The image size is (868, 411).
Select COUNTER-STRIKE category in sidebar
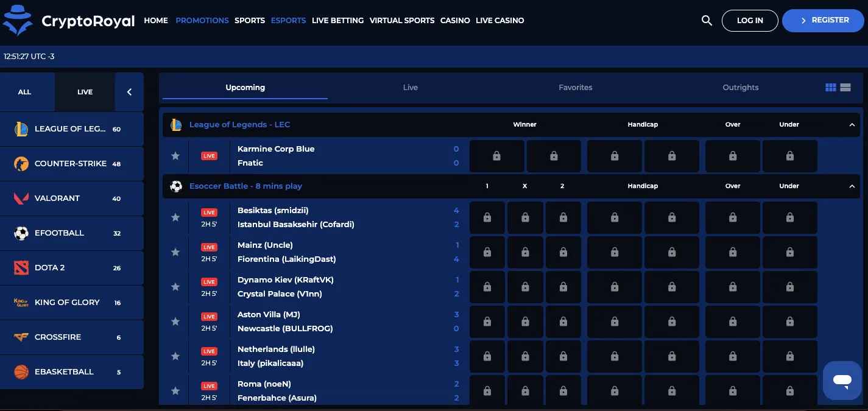pyautogui.click(x=71, y=164)
